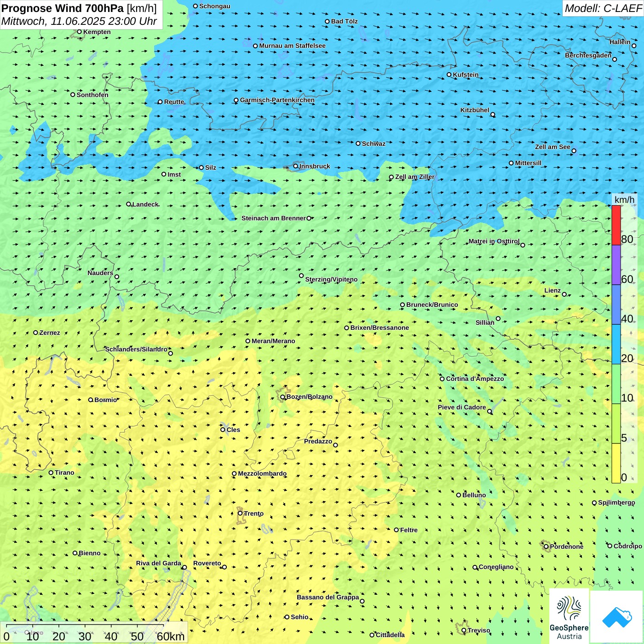Screen dimensions: 644x644
Task: Click the 'Predazzo' label
Action: pyautogui.click(x=318, y=441)
